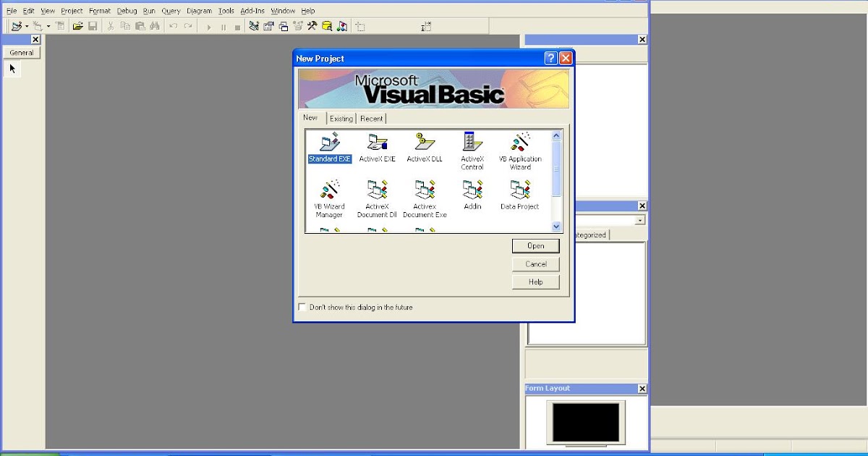This screenshot has width=868, height=456.
Task: Open the Properties Window toolbar icon
Action: pos(268,26)
